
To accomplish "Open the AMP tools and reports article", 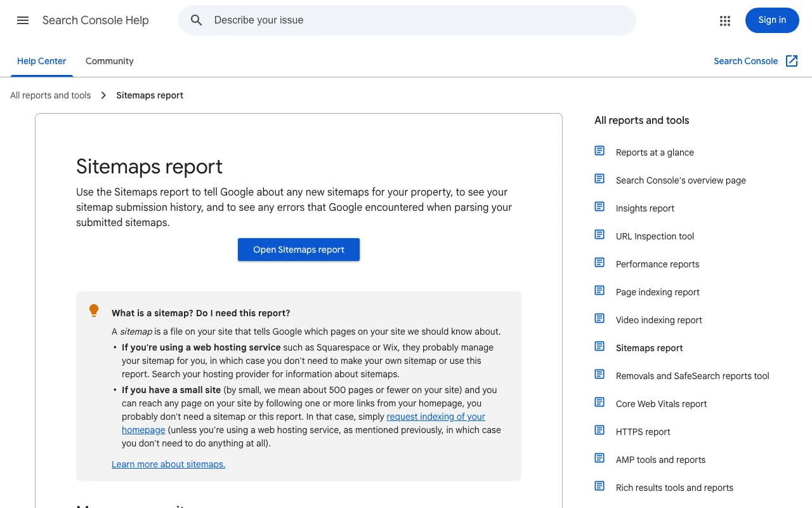I will click(660, 460).
